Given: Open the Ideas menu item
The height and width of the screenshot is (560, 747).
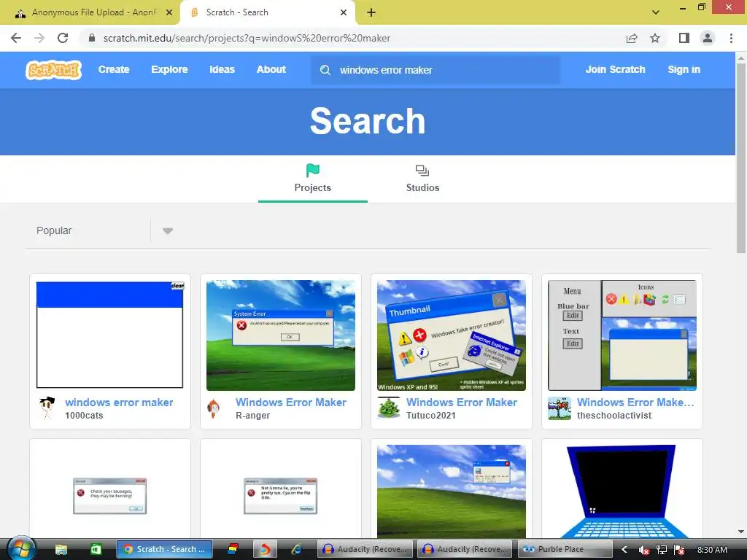Looking at the screenshot, I should pos(222,69).
